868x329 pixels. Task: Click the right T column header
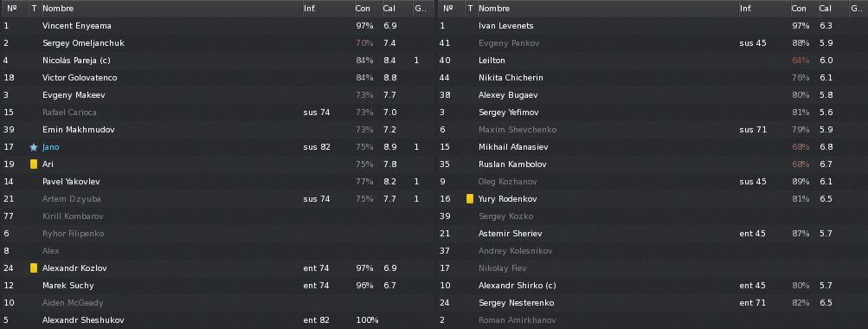(x=470, y=9)
